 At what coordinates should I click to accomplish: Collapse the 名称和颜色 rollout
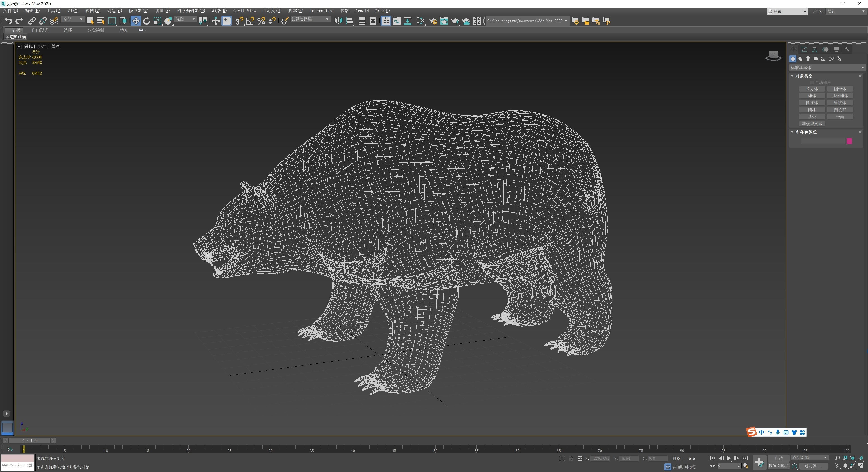pos(806,132)
